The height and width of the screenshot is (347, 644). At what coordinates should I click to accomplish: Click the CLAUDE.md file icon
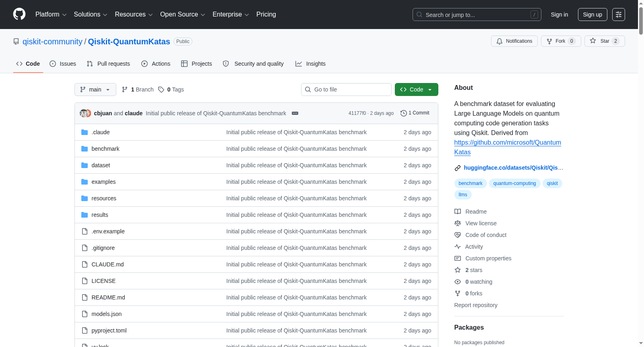click(85, 264)
